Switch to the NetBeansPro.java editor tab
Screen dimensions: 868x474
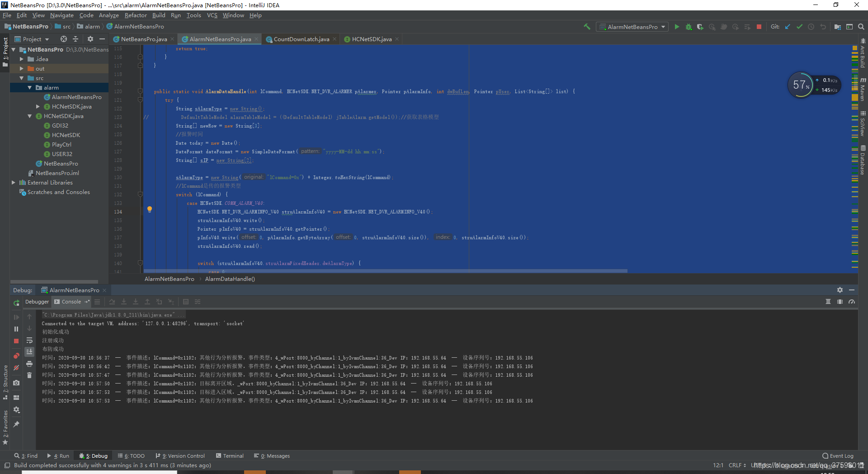[x=144, y=39]
